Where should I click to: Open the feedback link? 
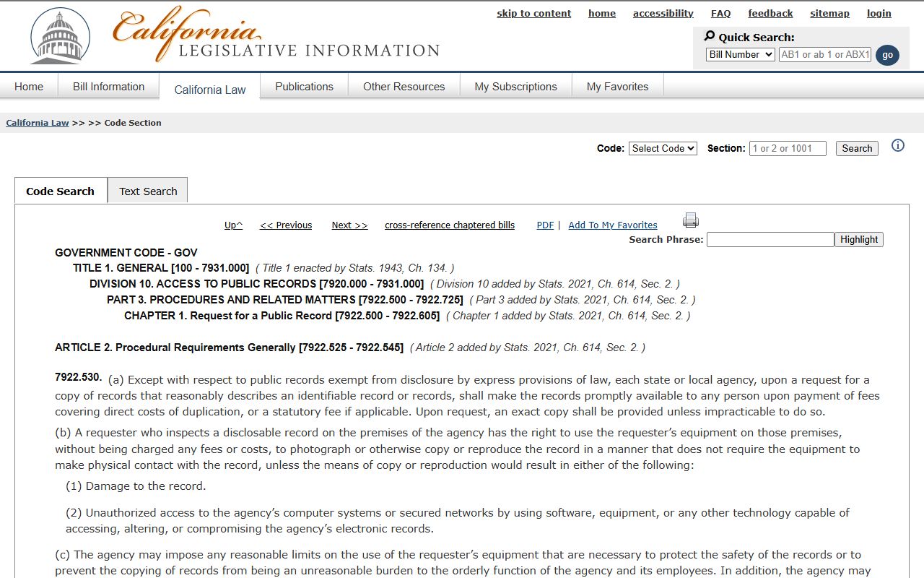point(771,13)
